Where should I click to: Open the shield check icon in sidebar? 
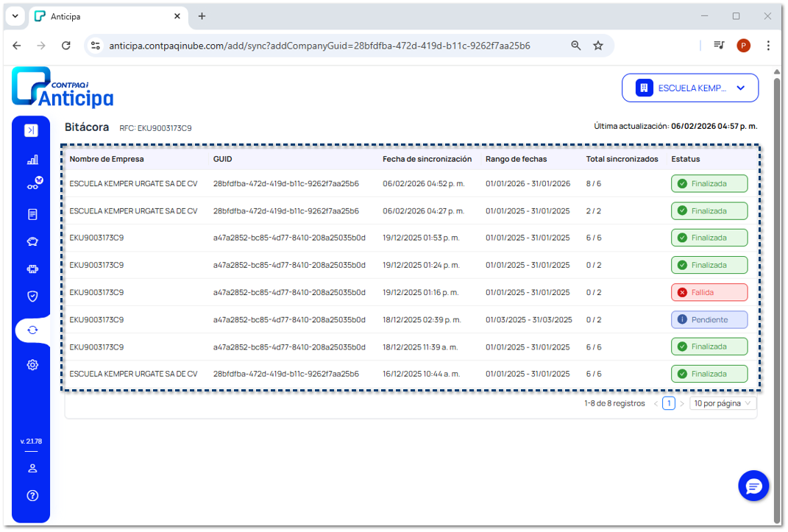click(32, 297)
